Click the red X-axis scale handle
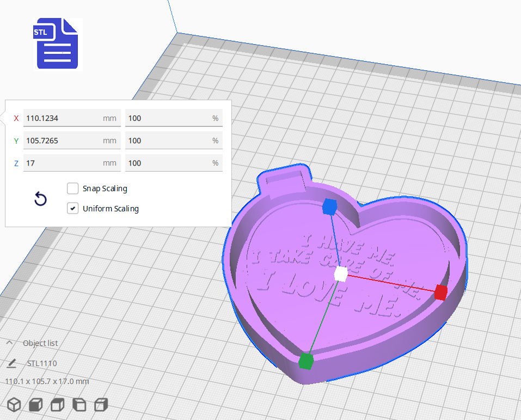The height and width of the screenshot is (420, 521). point(440,293)
